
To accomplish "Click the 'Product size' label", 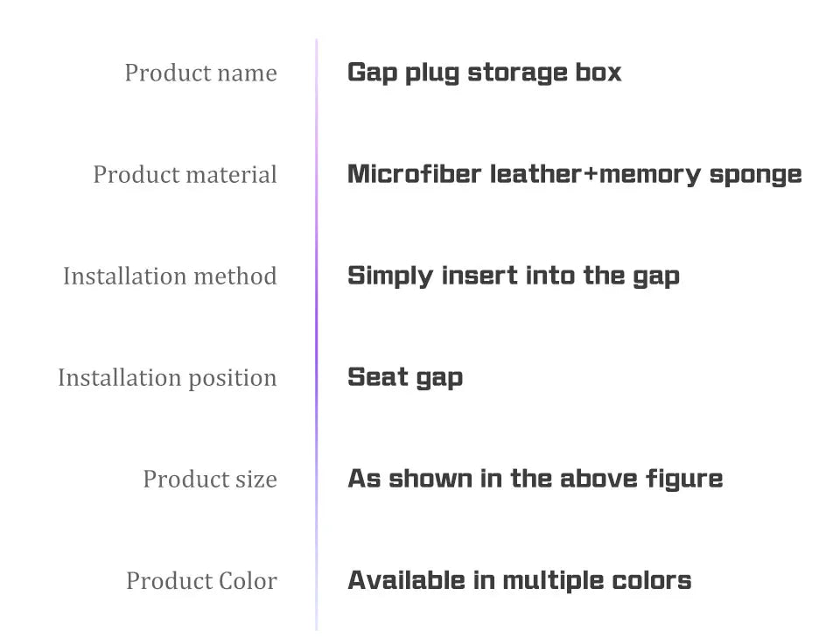I will pyautogui.click(x=210, y=479).
